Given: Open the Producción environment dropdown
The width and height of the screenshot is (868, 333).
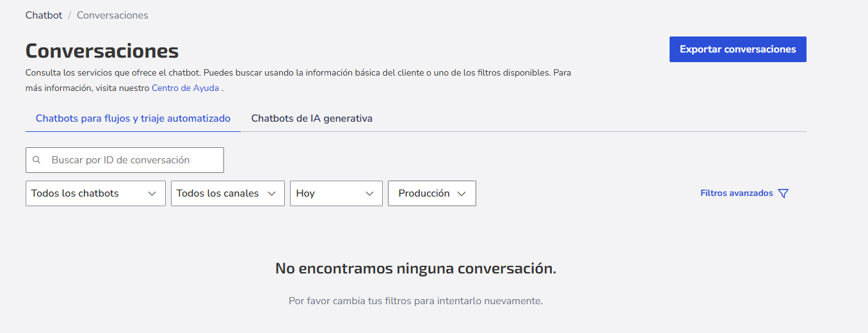Looking at the screenshot, I should 432,193.
